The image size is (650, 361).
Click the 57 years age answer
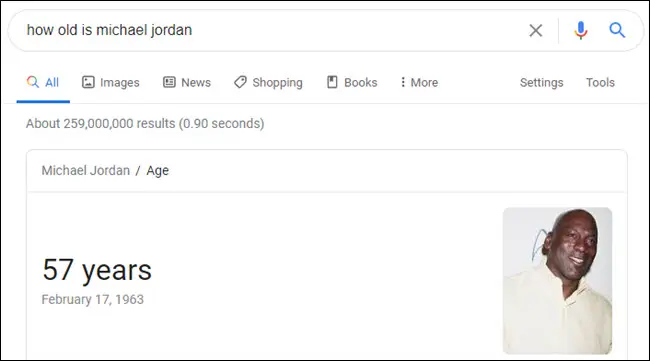pos(97,270)
